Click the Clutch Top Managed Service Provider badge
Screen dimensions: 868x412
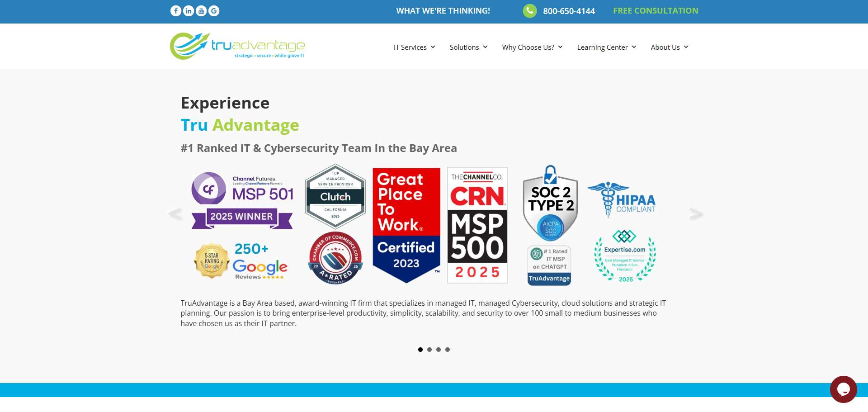(335, 196)
